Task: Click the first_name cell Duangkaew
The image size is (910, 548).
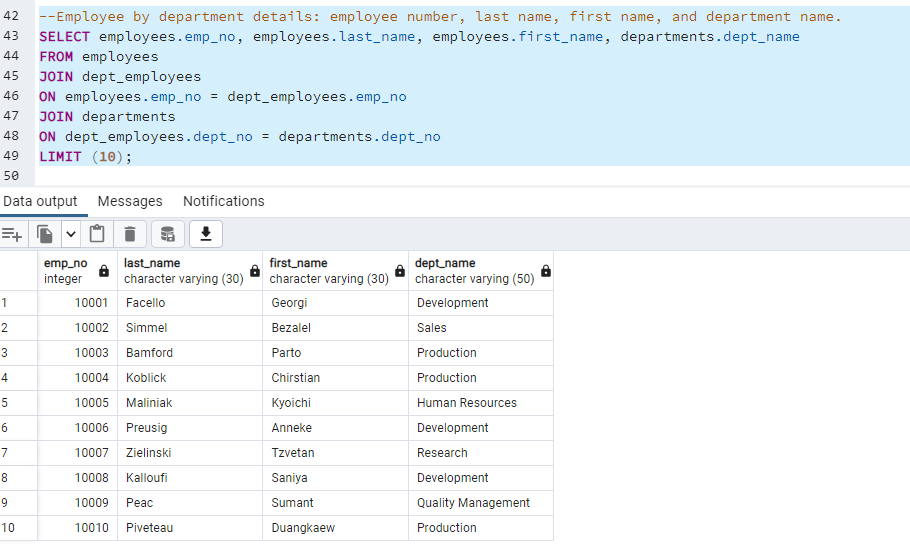Action: click(335, 528)
